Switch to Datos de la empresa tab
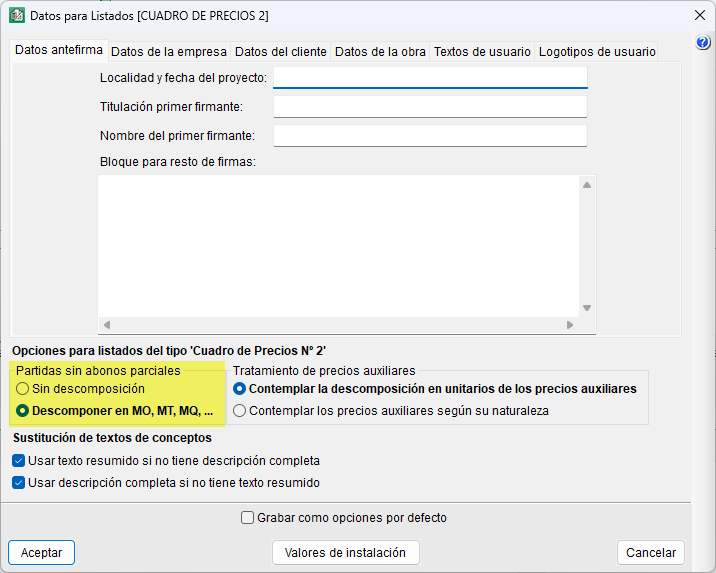The width and height of the screenshot is (716, 573). tap(169, 52)
